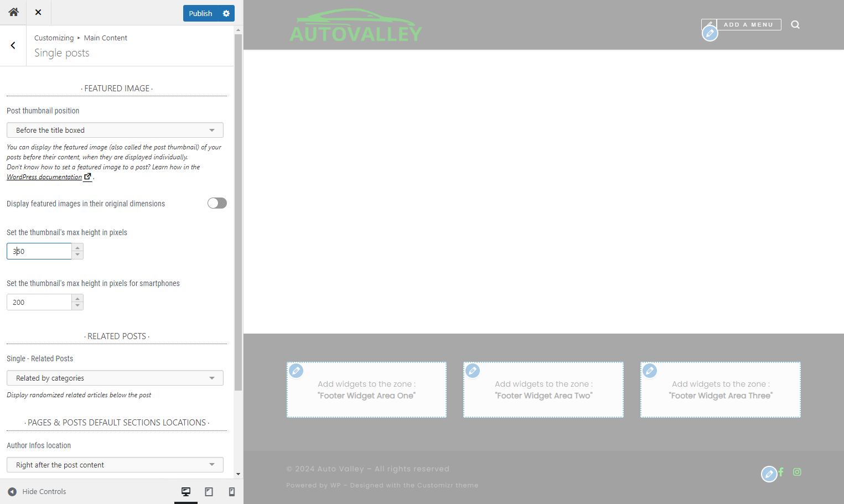Open the WordPress documentation external link icon

[x=87, y=176]
